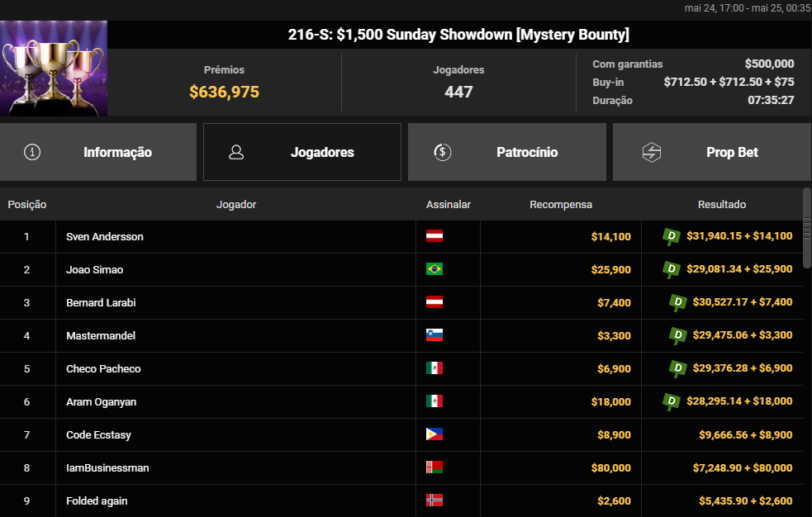Open the Prop Bet tab
812x517 pixels.
712,152
